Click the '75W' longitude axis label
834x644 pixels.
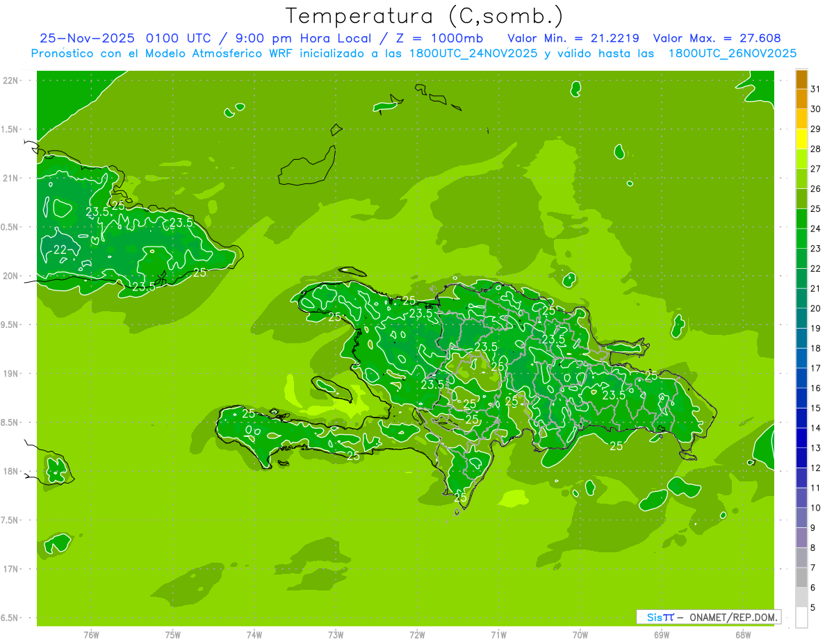173,635
